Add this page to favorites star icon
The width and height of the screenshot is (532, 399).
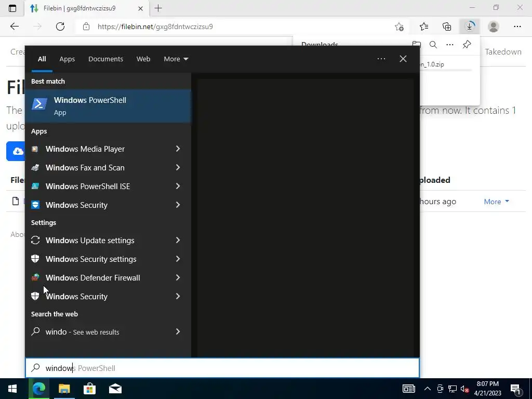click(399, 26)
